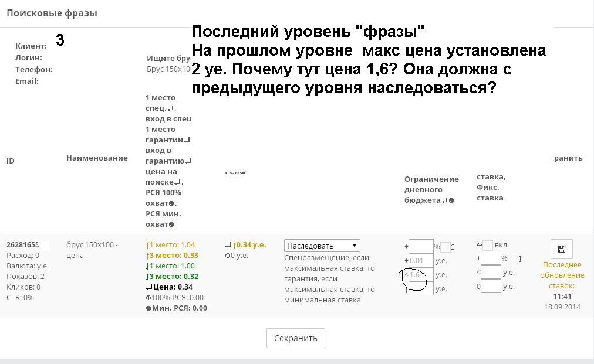Open the Наследовать strategy dropdown
Screen dimensions: 594x364
(x=322, y=246)
